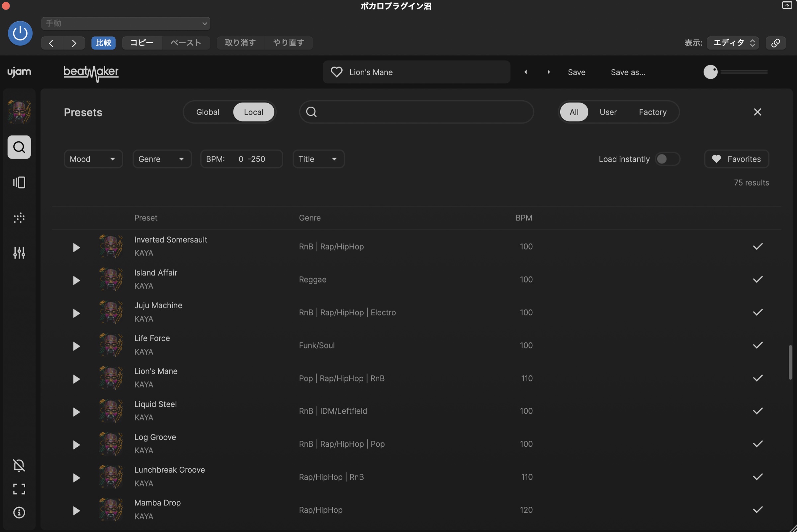Sort by the BPM column header
797x532 pixels.
[x=524, y=218]
